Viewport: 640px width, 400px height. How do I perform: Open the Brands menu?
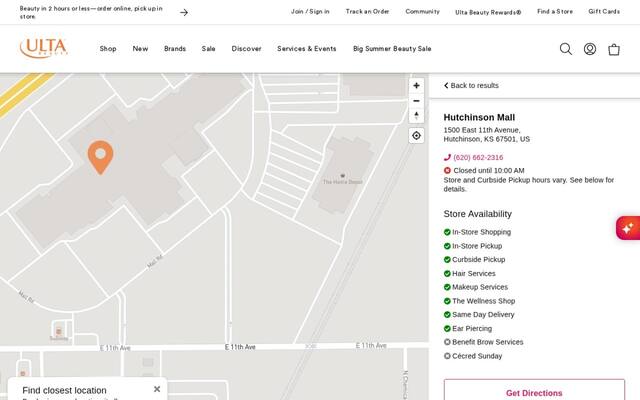pyautogui.click(x=175, y=49)
